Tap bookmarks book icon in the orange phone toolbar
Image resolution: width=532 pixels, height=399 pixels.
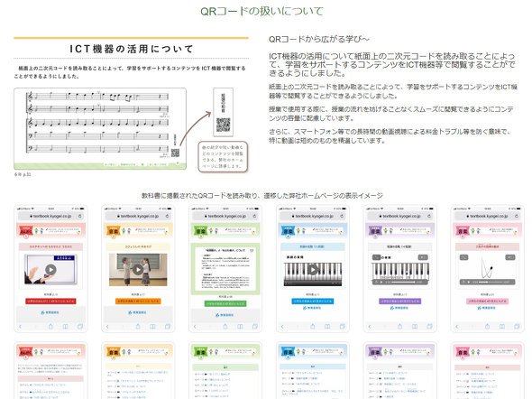click(152, 326)
